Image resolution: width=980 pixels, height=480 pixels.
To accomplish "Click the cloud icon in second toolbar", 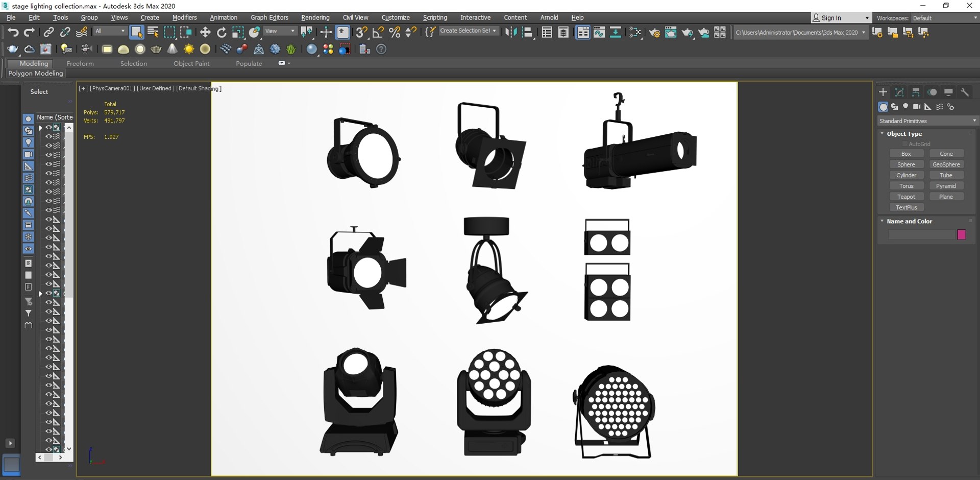I will (30, 49).
